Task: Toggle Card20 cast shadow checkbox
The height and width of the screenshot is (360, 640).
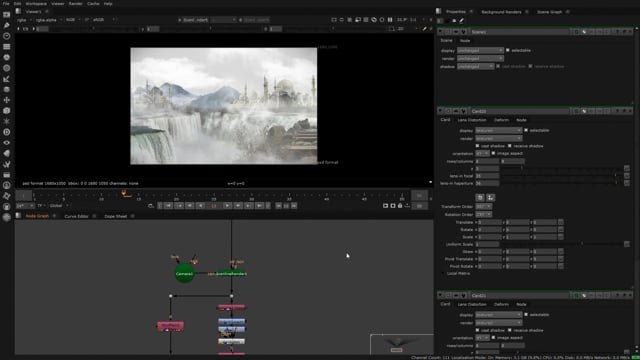Action: click(x=478, y=146)
